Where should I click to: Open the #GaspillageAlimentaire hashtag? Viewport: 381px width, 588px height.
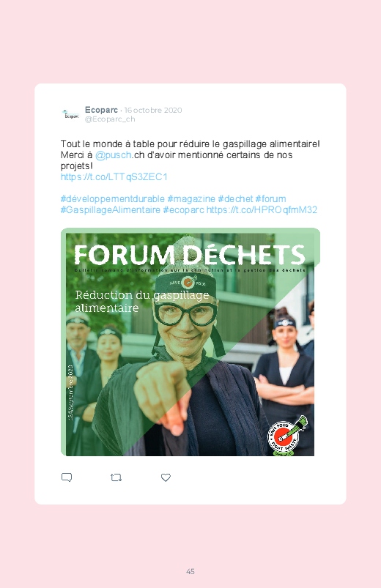point(111,210)
